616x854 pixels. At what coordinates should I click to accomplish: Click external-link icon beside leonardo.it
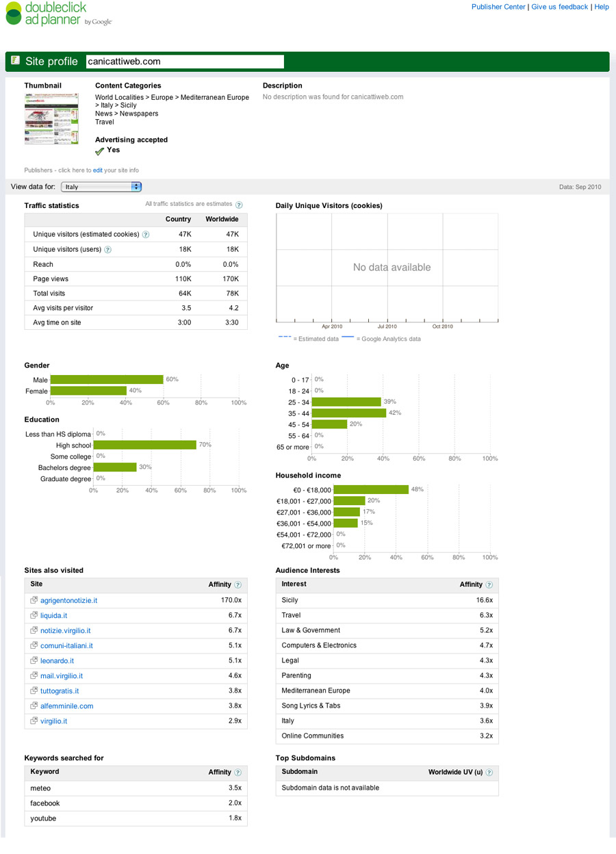pos(34,660)
